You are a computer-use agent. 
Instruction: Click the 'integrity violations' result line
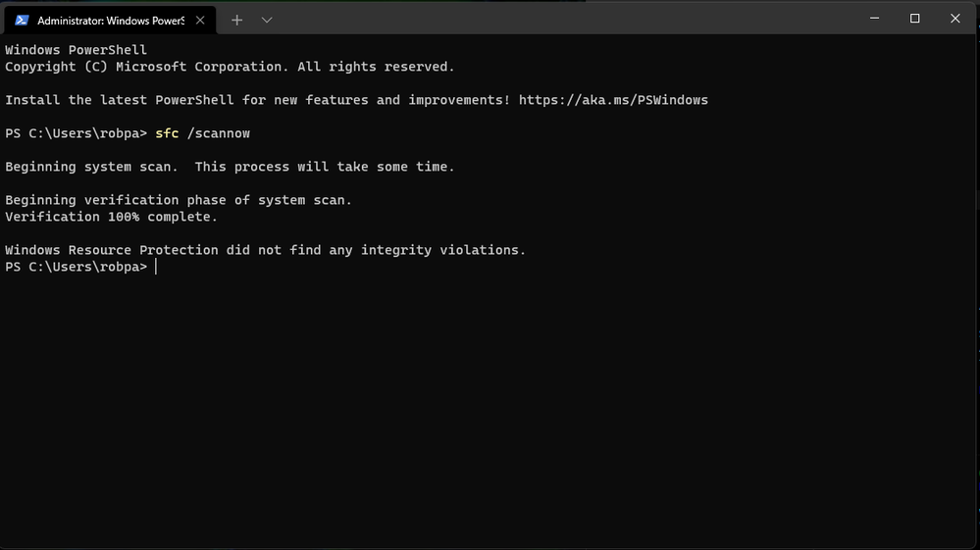(x=265, y=250)
